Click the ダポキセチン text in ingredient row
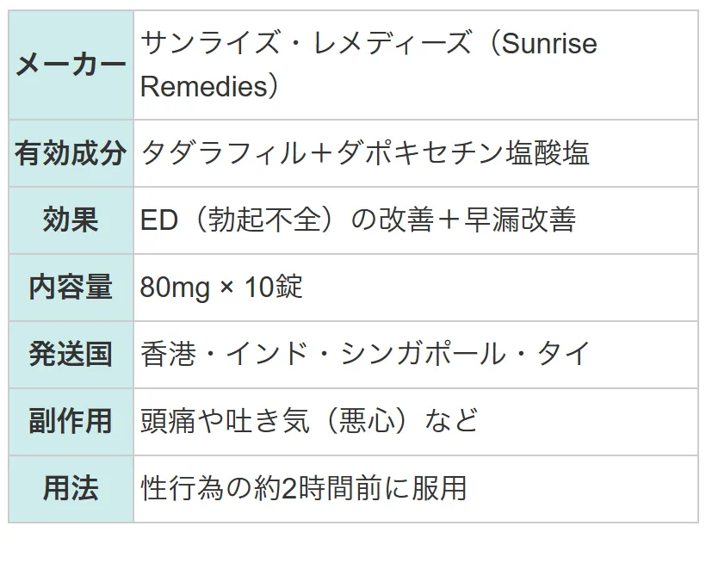706x588 pixels. coord(420,152)
